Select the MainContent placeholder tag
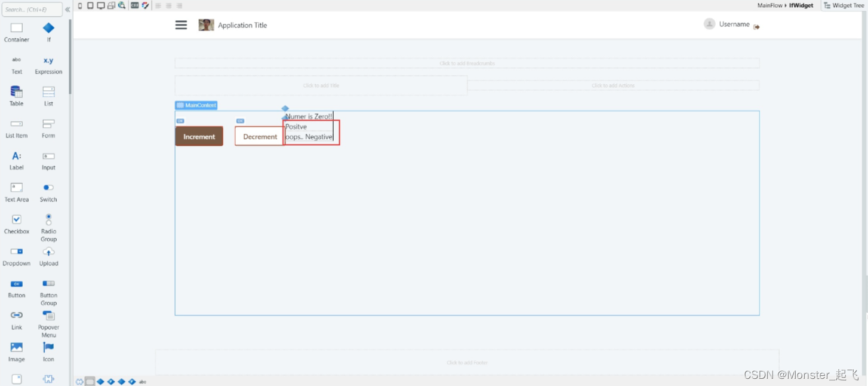Screen dimensions: 868x386 pyautogui.click(x=196, y=105)
